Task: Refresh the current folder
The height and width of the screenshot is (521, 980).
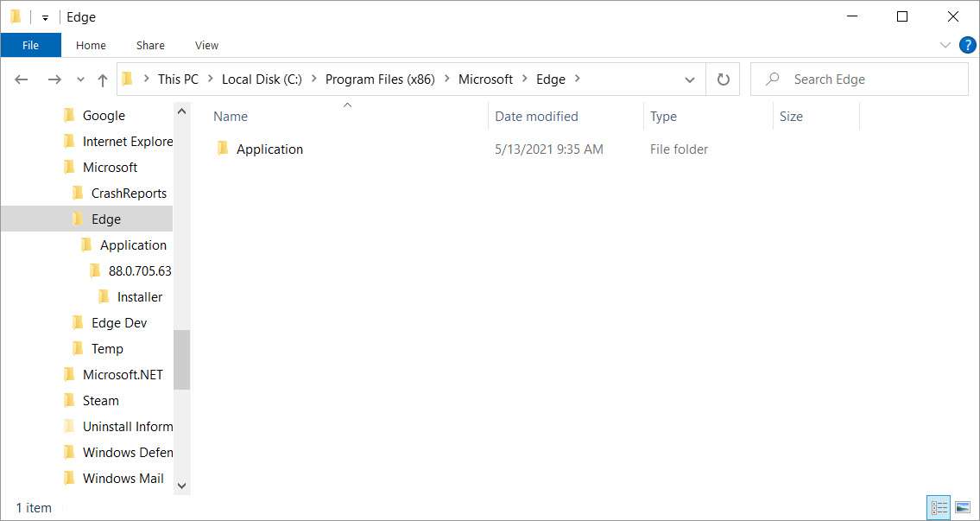Action: point(723,79)
